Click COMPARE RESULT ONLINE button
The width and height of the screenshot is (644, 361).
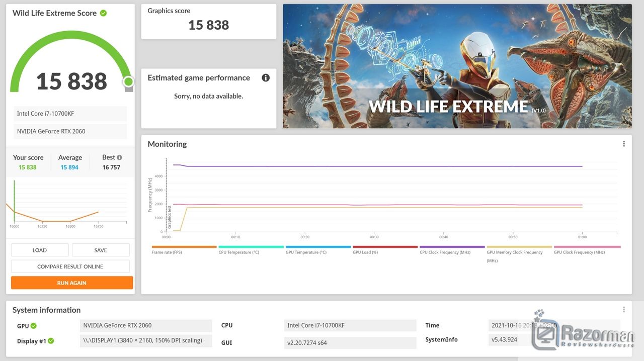tap(70, 266)
